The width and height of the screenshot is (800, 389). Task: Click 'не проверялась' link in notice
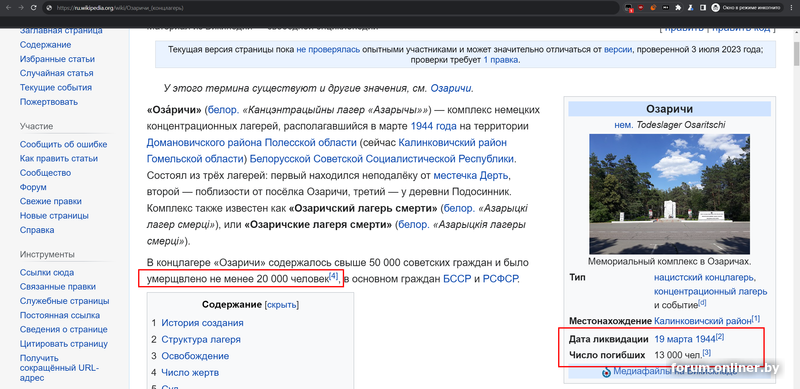pos(328,50)
